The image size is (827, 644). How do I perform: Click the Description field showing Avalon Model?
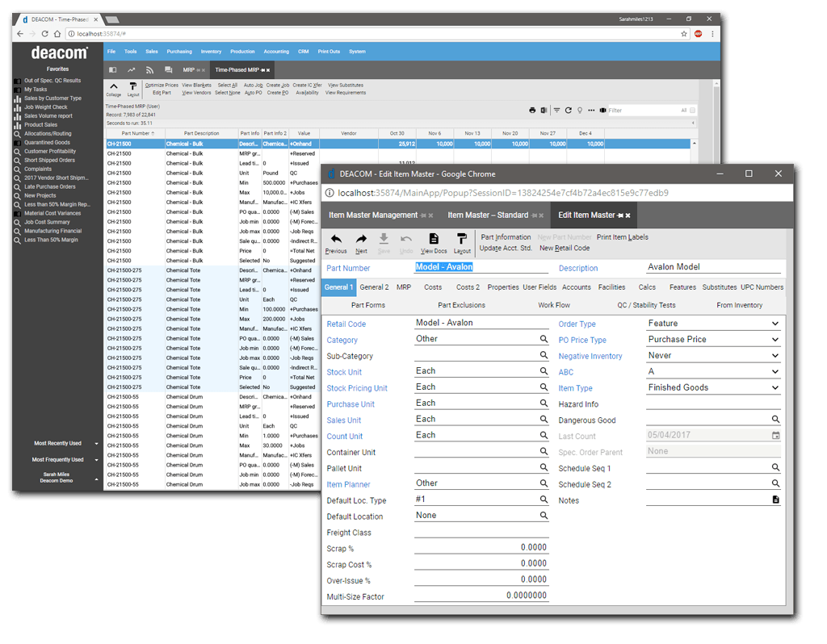pos(714,267)
